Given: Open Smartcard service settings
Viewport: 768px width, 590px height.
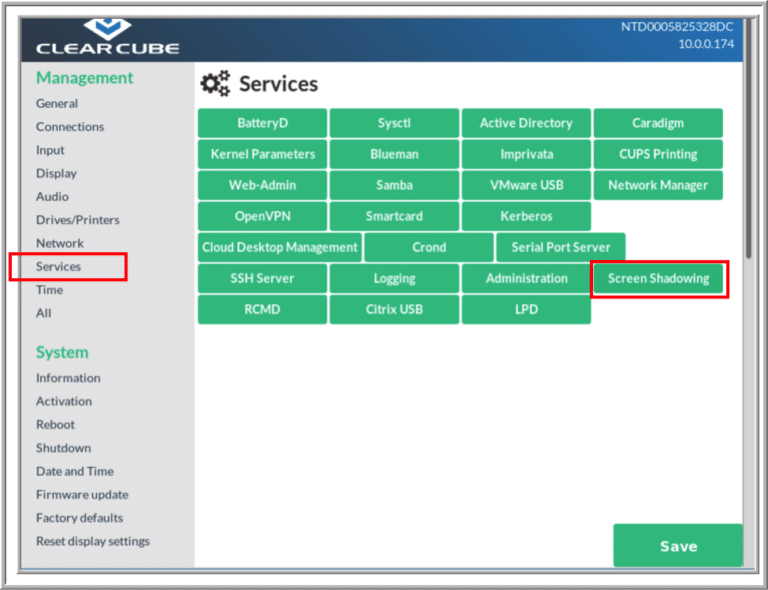Looking at the screenshot, I should point(394,216).
